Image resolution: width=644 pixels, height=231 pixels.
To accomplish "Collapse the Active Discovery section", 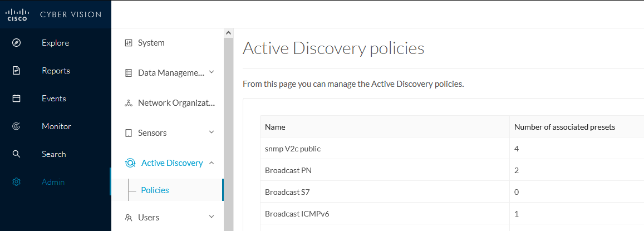I will coord(212,163).
